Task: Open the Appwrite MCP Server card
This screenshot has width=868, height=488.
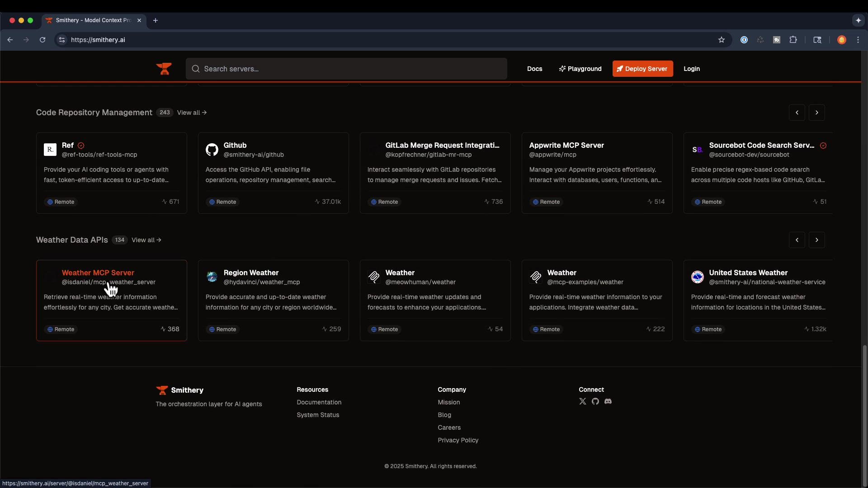Action: coord(597,173)
